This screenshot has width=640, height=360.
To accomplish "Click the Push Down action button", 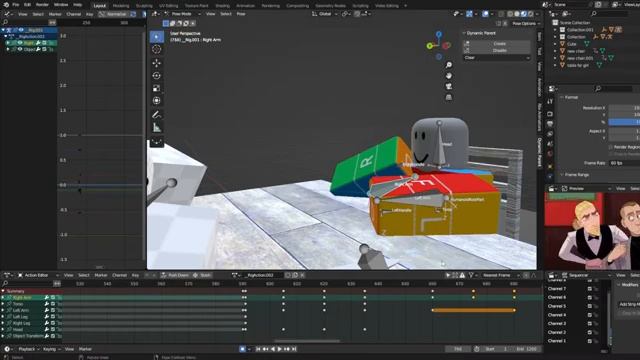I will click(175, 275).
